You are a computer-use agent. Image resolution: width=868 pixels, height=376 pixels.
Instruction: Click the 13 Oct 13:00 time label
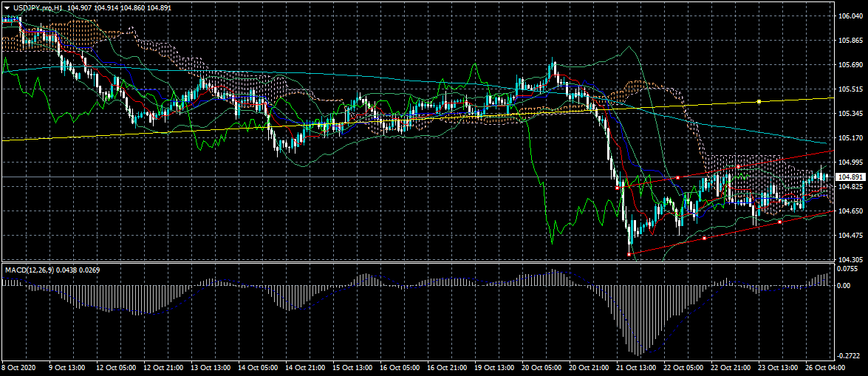tap(211, 368)
